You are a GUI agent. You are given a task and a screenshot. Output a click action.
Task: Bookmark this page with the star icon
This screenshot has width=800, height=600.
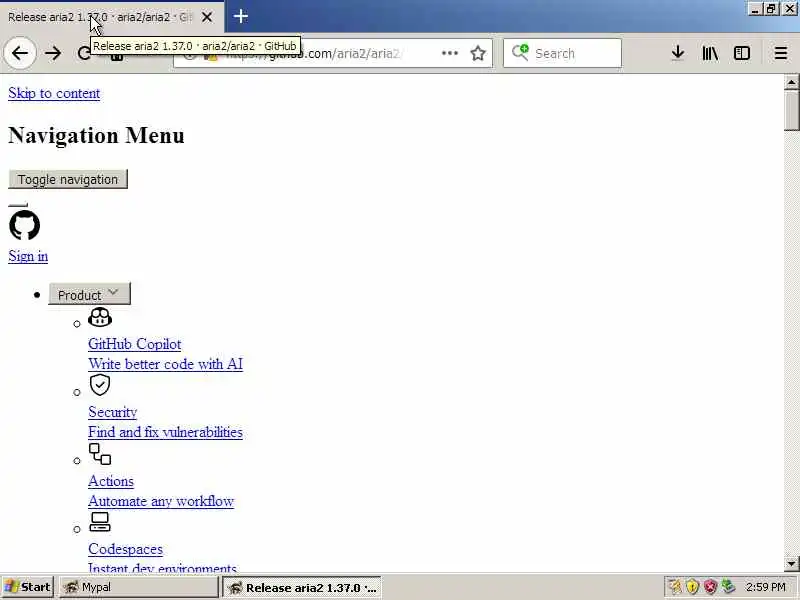tap(478, 53)
